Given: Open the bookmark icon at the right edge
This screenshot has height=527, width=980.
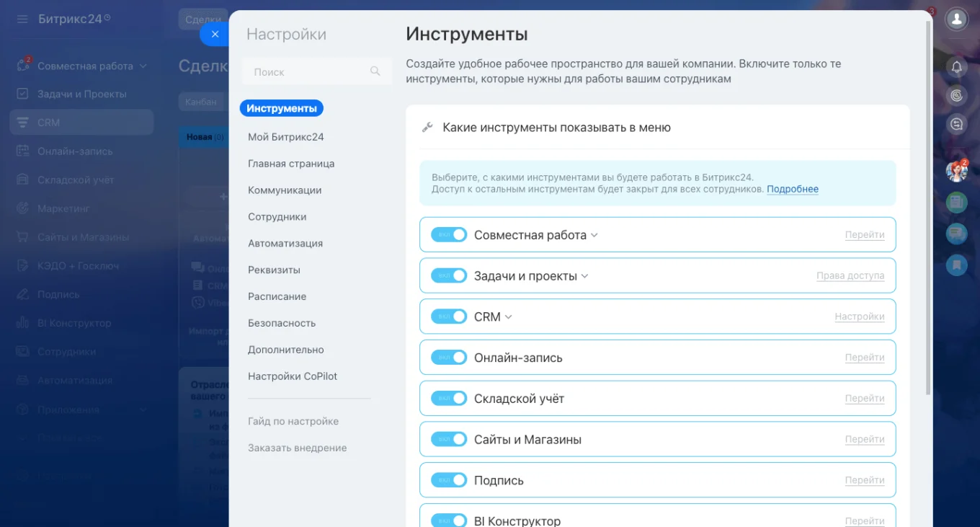Looking at the screenshot, I should 956,265.
